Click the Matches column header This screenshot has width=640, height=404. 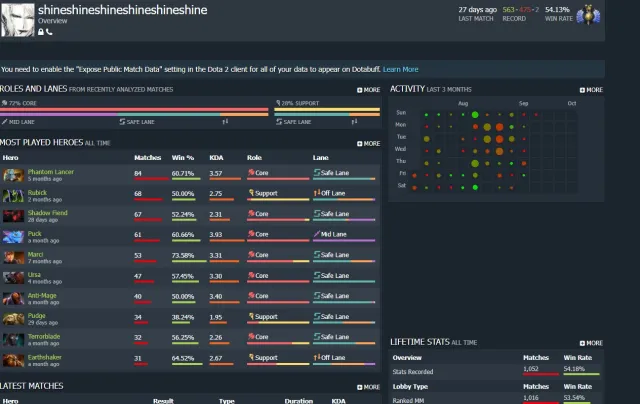tap(147, 158)
